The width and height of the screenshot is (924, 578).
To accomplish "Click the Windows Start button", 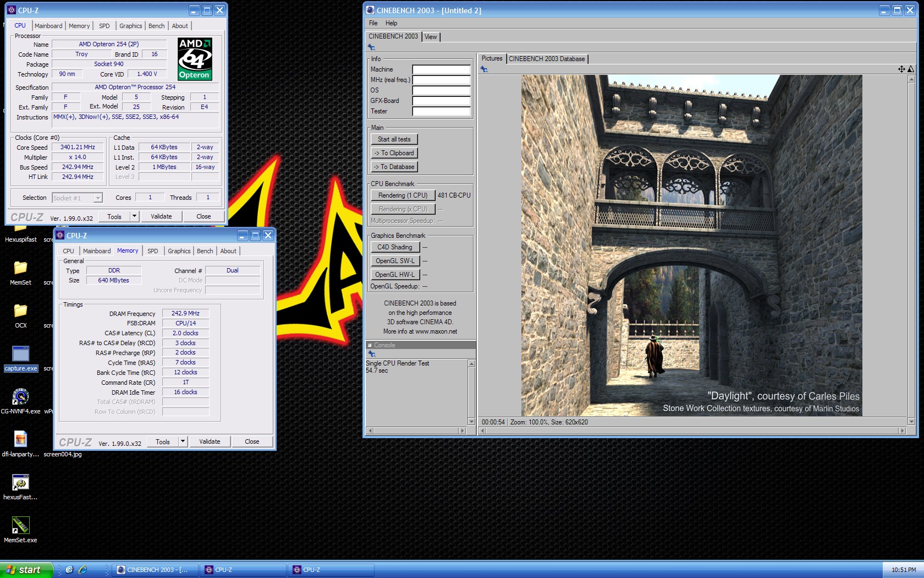I will [x=26, y=570].
